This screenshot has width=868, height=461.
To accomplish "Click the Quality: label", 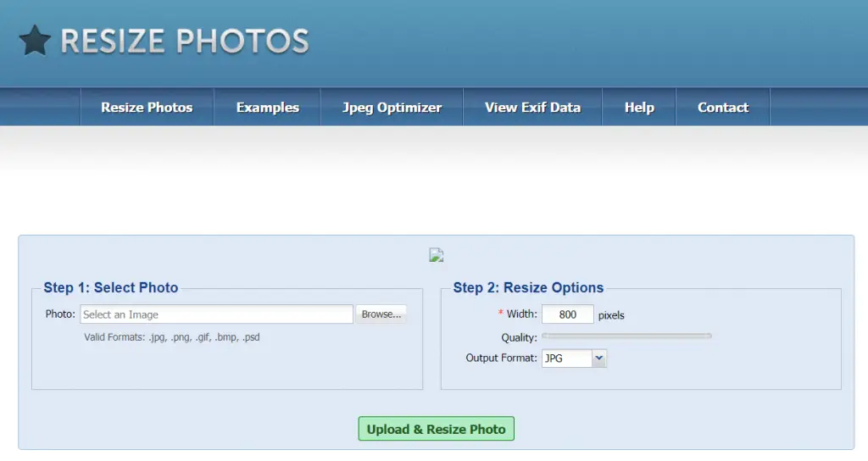I will pos(519,337).
